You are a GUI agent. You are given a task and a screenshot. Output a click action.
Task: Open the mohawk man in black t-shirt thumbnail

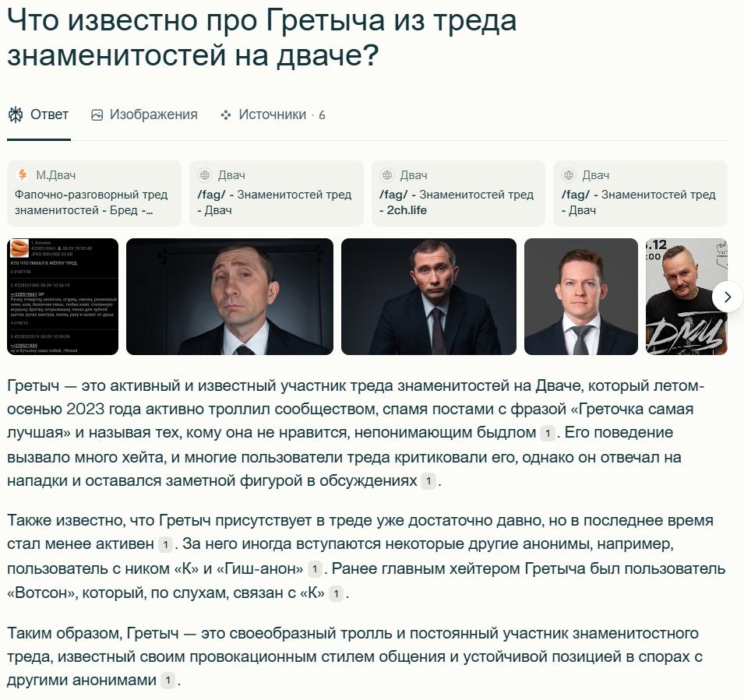(x=686, y=297)
